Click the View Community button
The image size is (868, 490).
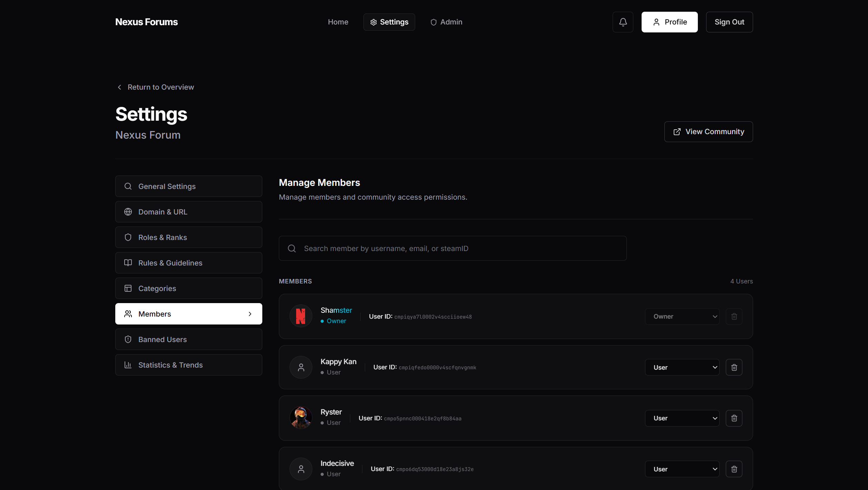tap(709, 132)
